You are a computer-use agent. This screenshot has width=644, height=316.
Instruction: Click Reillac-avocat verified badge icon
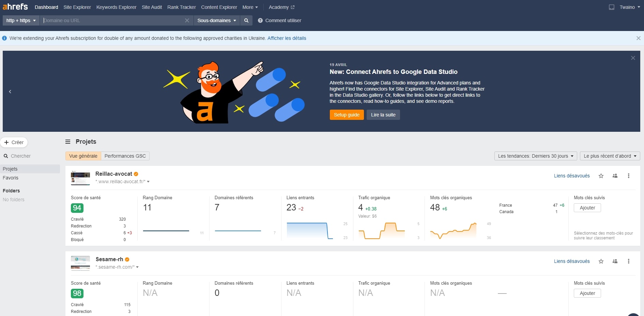point(136,174)
